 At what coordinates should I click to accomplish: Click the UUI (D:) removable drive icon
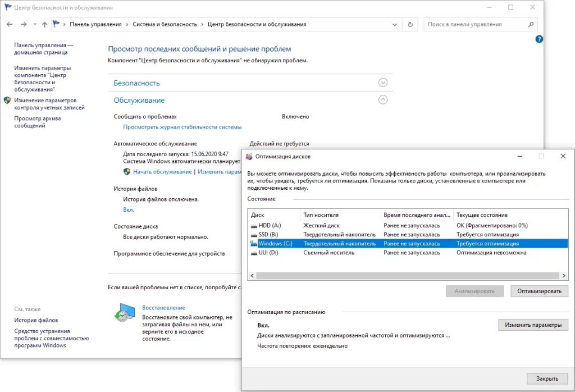coord(254,253)
